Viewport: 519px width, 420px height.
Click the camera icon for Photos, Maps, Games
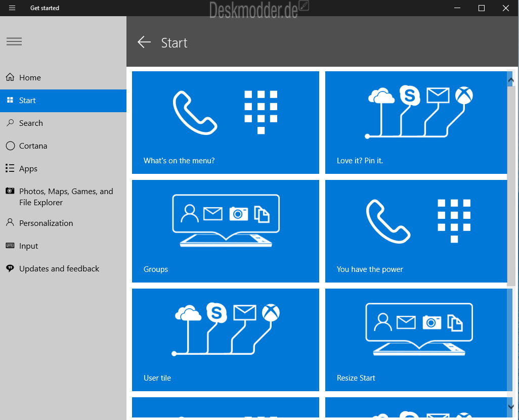coord(10,191)
